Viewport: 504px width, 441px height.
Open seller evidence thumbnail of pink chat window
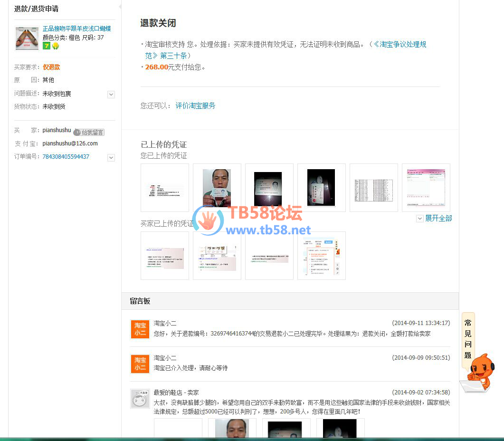point(426,188)
